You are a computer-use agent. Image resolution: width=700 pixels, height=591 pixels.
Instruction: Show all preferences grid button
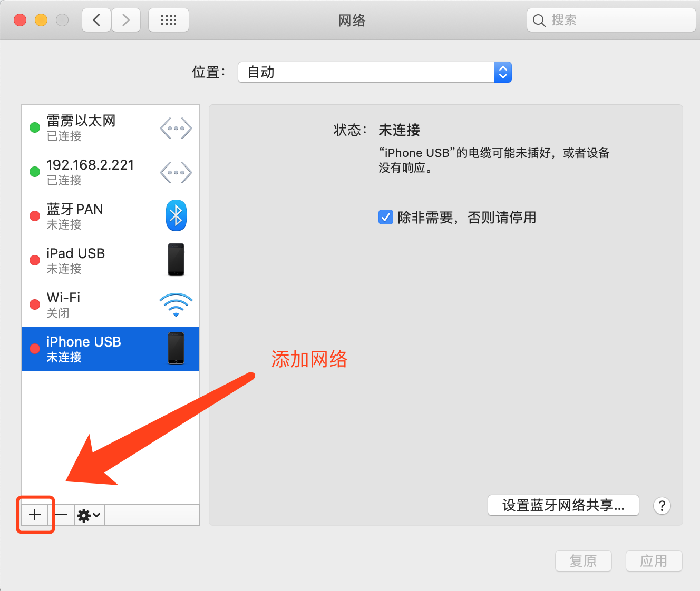click(169, 21)
